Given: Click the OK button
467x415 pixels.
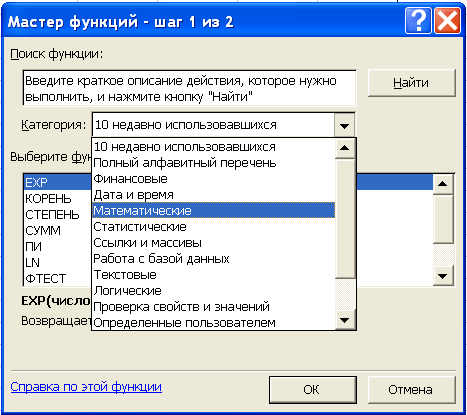Looking at the screenshot, I should [x=312, y=390].
